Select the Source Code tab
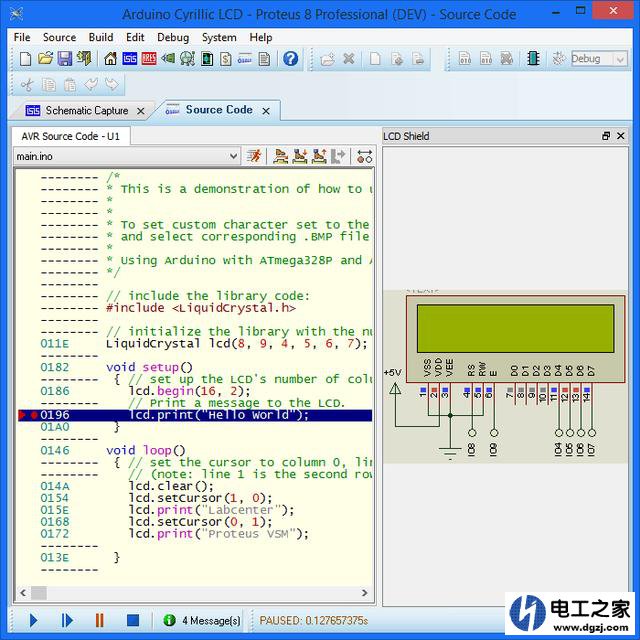The image size is (640, 640). tap(219, 110)
